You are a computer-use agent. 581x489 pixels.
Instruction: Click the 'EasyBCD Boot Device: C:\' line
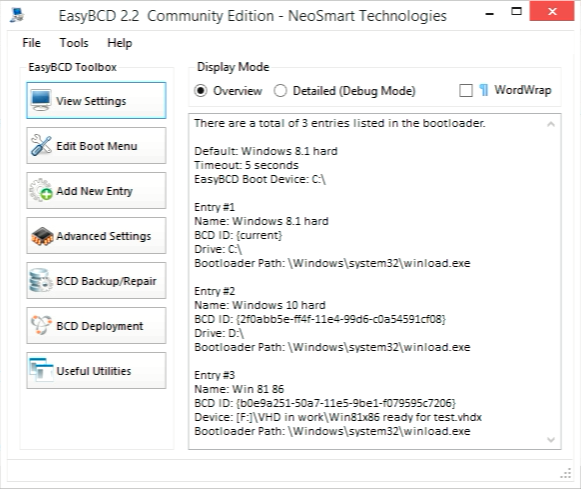click(260, 179)
